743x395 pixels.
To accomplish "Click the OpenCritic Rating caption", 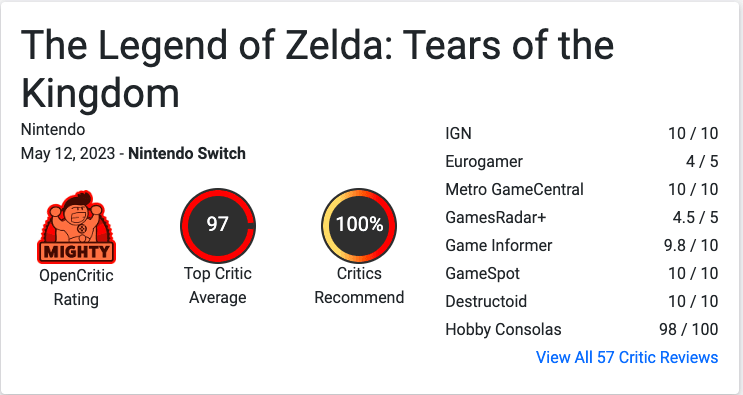I will [76, 287].
